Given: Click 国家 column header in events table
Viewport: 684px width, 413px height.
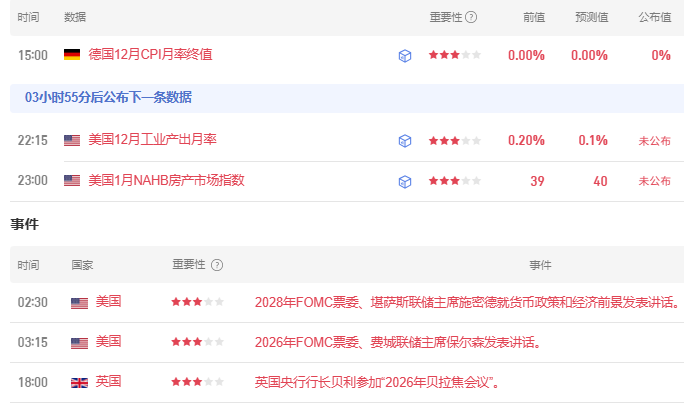Looking at the screenshot, I should 82,265.
